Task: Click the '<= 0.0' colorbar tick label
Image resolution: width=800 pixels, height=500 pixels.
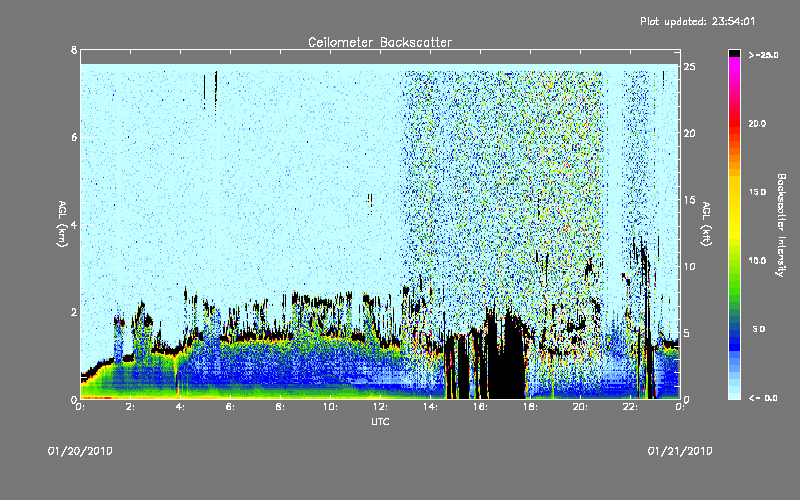Action: pyautogui.click(x=763, y=398)
